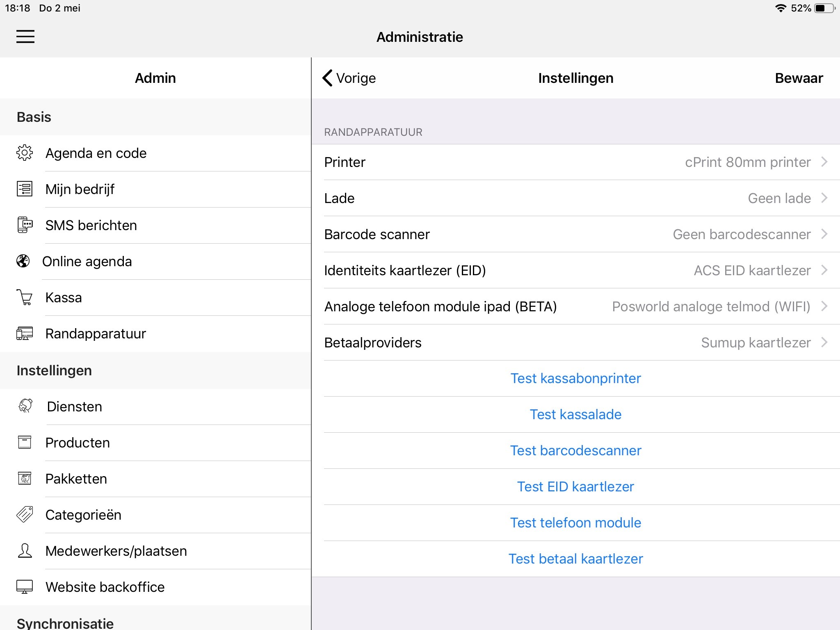Viewport: 840px width, 630px height.
Task: Select Producten in Instellingen list
Action: (78, 443)
